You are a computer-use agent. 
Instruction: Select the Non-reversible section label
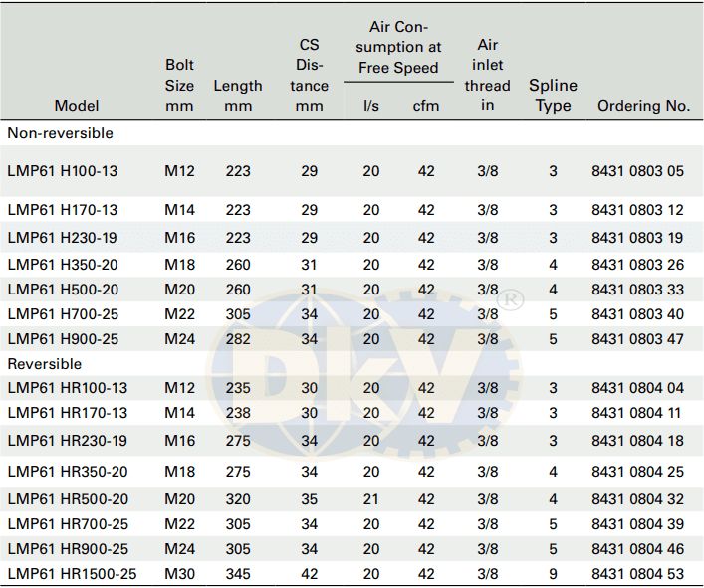61,133
